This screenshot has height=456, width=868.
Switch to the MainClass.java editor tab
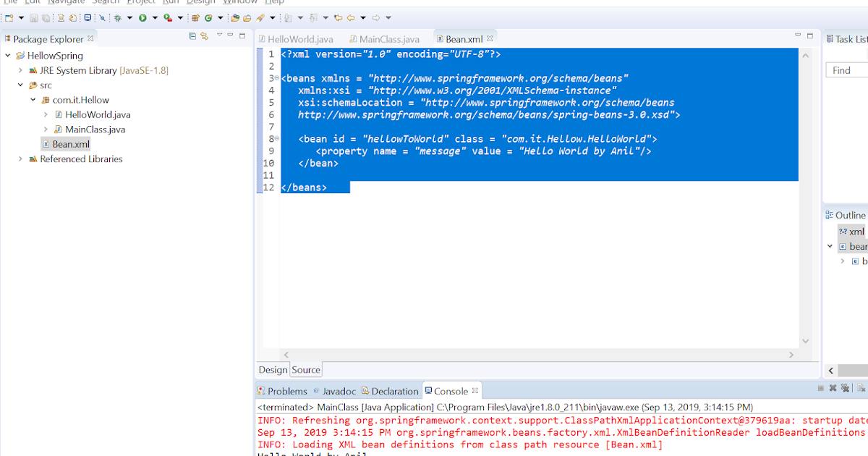click(387, 38)
